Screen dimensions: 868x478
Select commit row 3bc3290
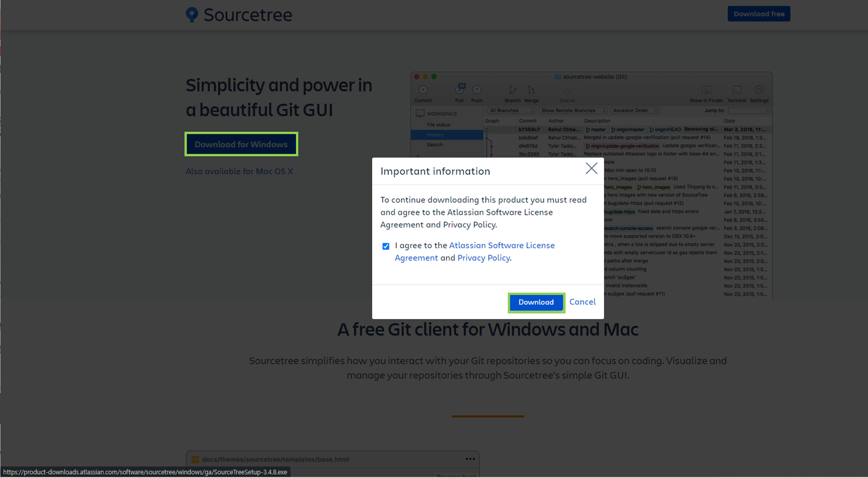pyautogui.click(x=628, y=154)
